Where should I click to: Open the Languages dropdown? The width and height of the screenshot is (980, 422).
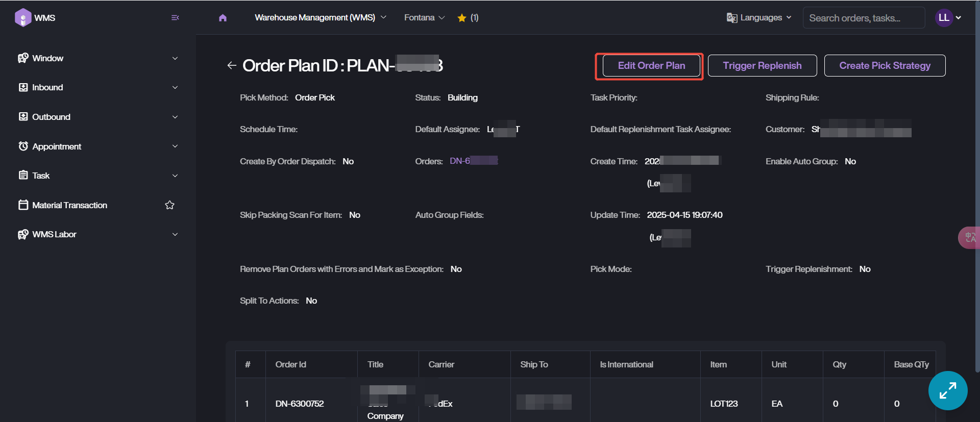[759, 18]
